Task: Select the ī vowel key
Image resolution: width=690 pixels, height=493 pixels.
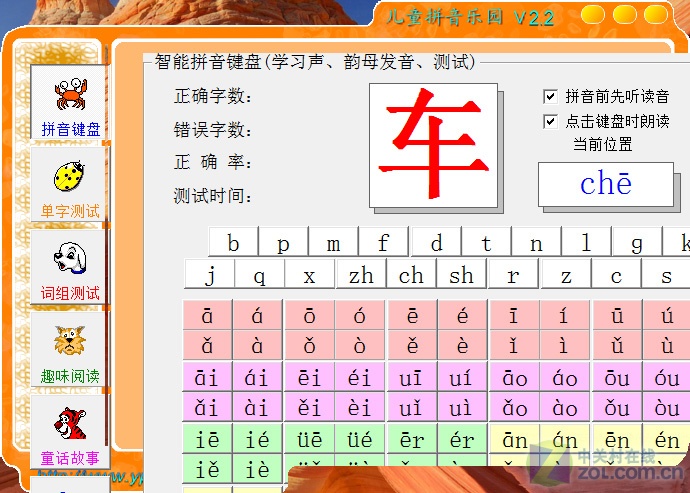Action: tap(514, 315)
